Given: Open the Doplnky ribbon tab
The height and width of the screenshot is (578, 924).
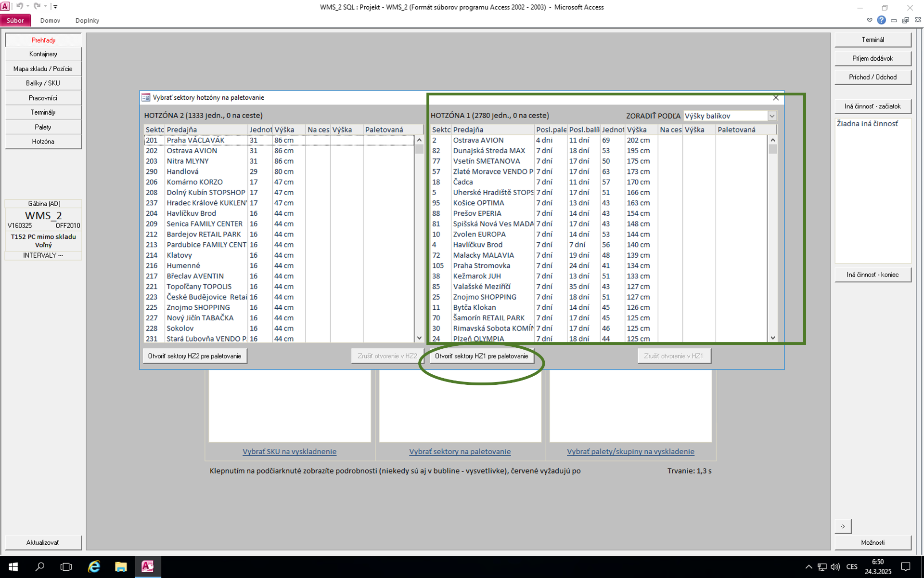Looking at the screenshot, I should pyautogui.click(x=87, y=21).
